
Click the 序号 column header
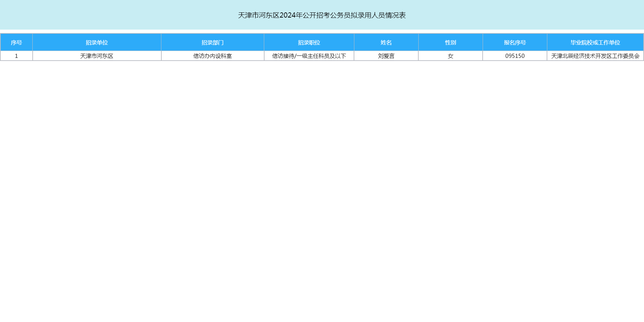(17, 42)
